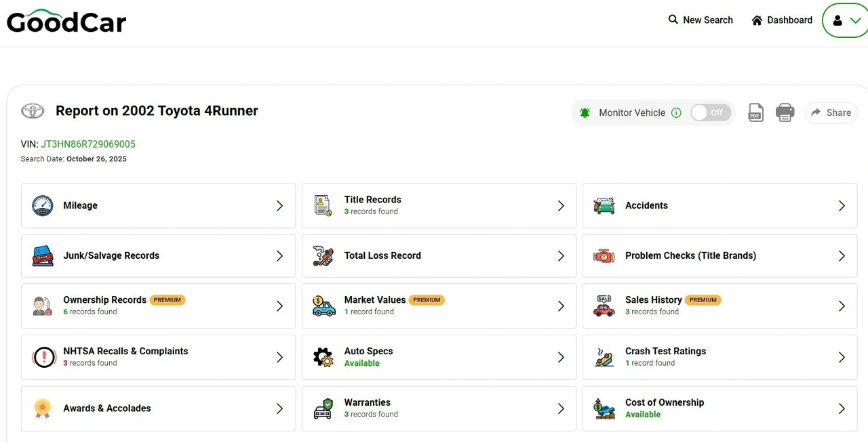Expand the Problem Checks chevron
The height and width of the screenshot is (443, 868).
coord(842,256)
